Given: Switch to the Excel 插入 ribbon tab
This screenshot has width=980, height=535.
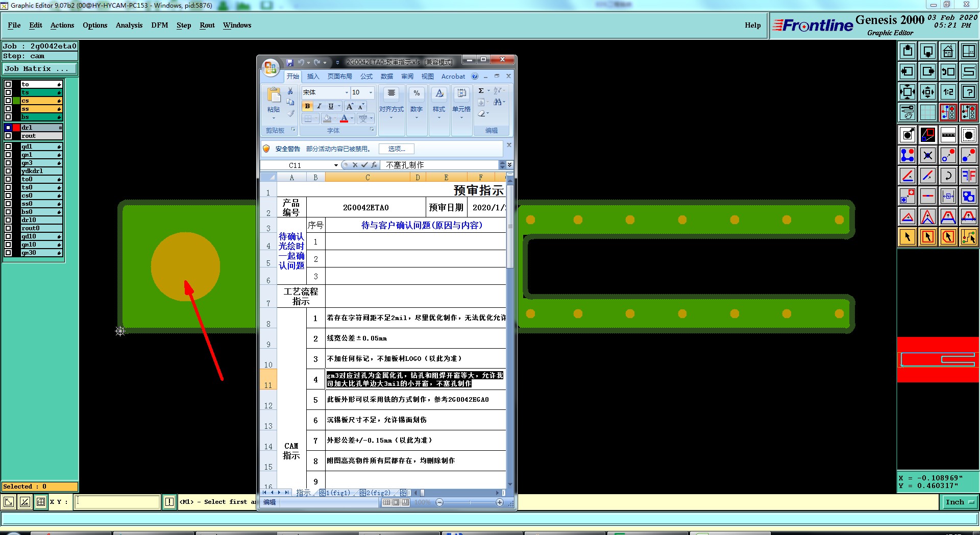Looking at the screenshot, I should click(x=313, y=77).
